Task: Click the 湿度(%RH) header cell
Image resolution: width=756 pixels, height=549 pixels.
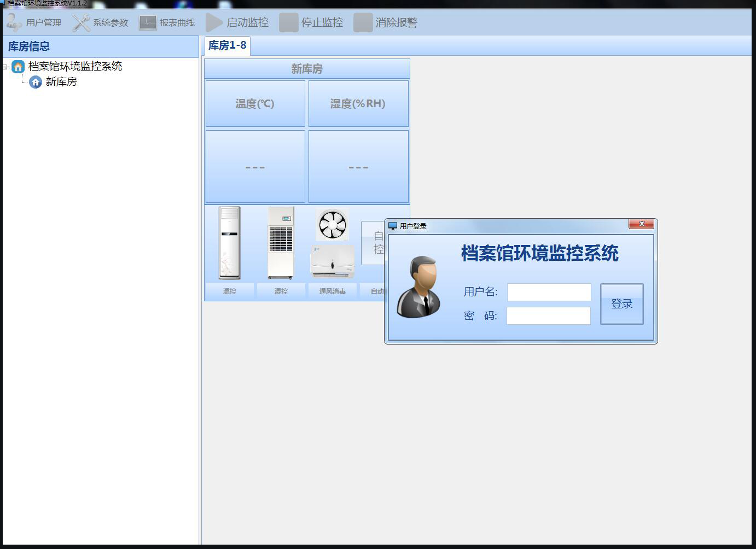Action: tap(358, 104)
